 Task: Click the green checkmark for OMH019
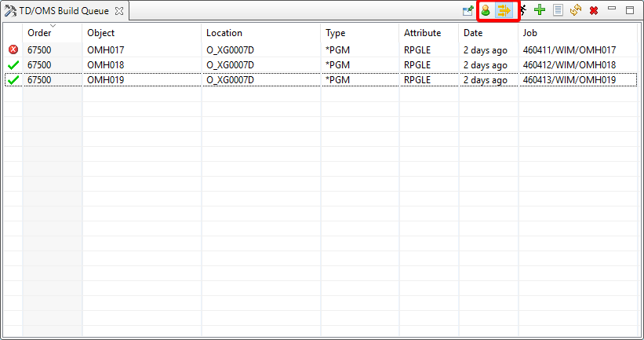[13, 79]
